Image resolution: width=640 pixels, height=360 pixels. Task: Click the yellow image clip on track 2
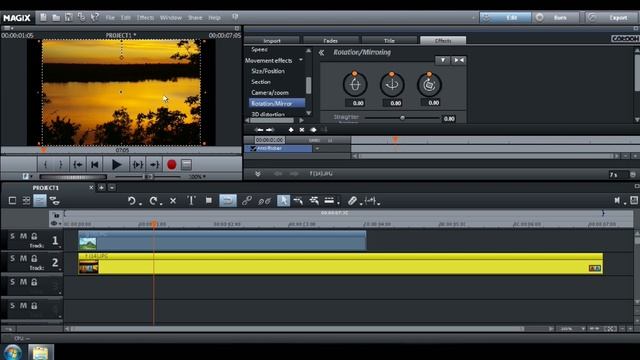(x=340, y=264)
